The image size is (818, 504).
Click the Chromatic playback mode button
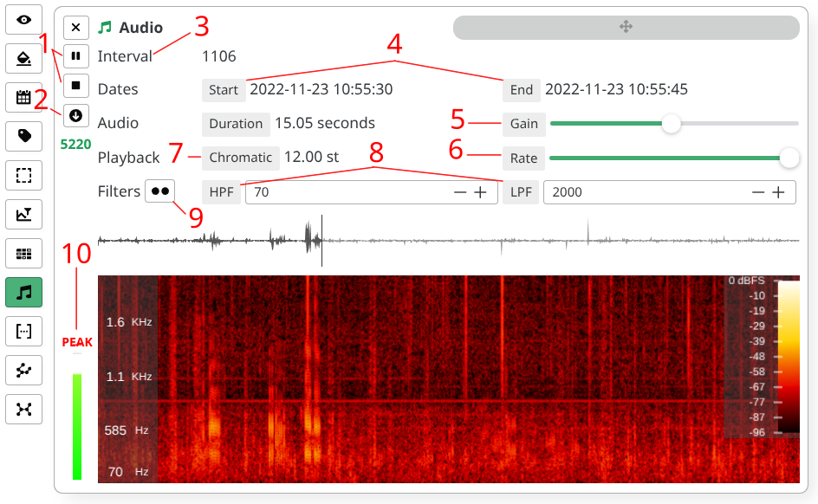click(241, 158)
